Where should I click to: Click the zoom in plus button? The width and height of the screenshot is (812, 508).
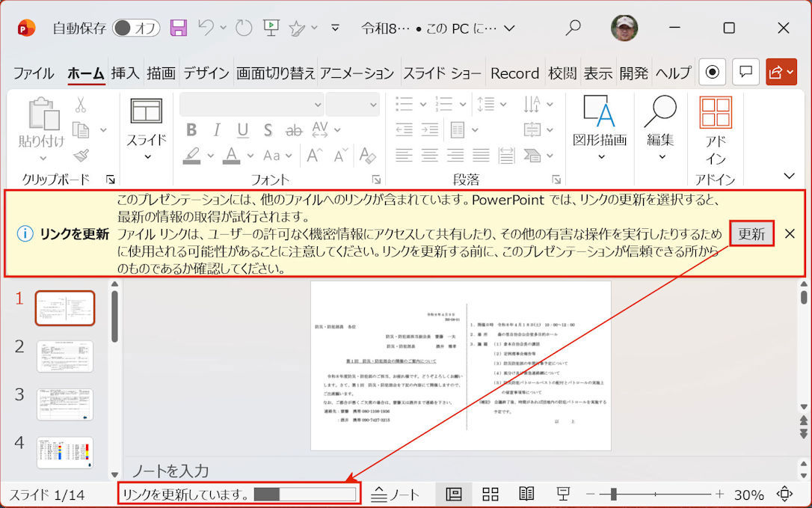(720, 494)
